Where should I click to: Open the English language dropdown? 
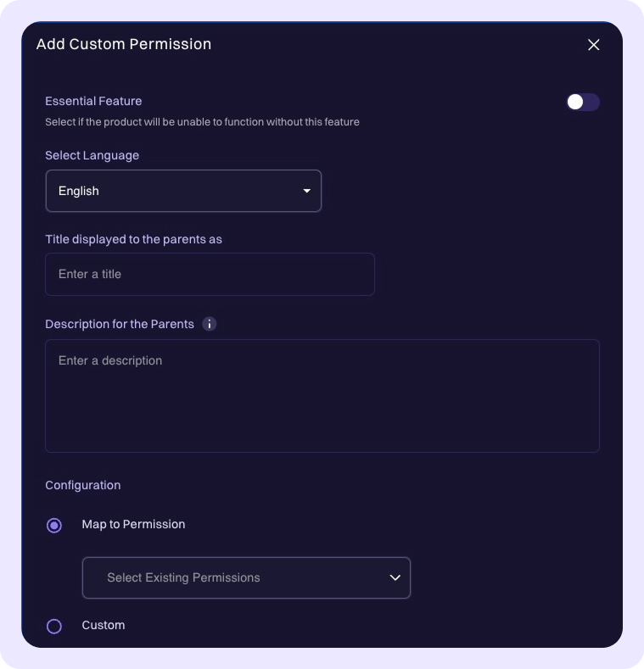pyautogui.click(x=183, y=191)
